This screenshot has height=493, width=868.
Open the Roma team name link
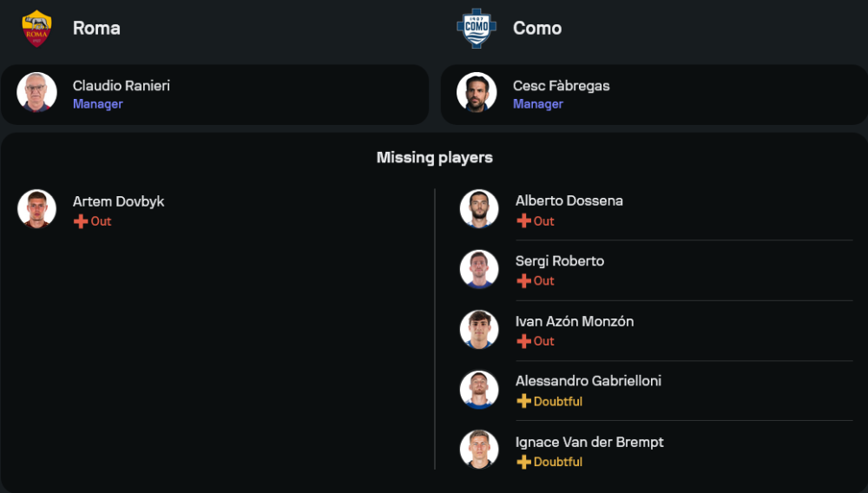click(96, 28)
